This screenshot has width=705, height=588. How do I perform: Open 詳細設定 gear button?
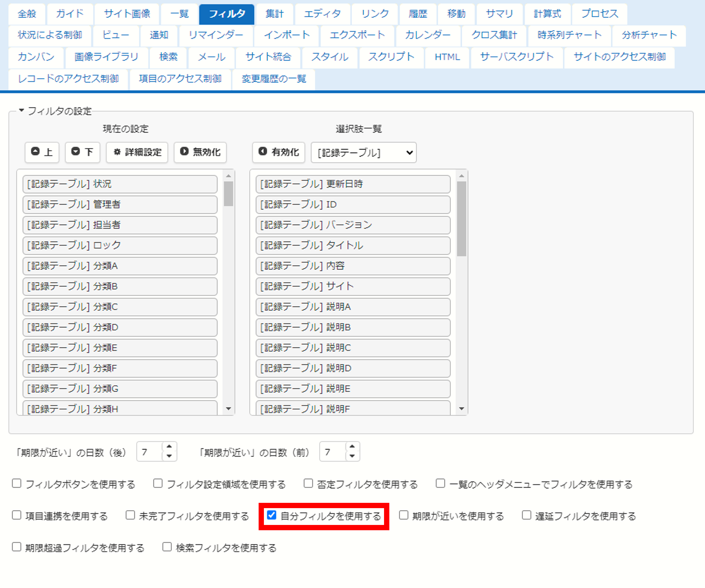point(137,152)
